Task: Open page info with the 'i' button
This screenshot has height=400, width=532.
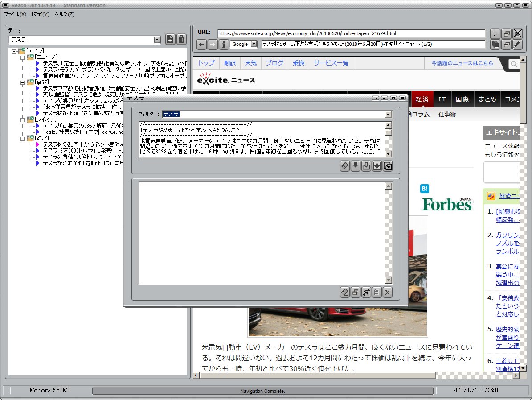Action: [x=223, y=45]
